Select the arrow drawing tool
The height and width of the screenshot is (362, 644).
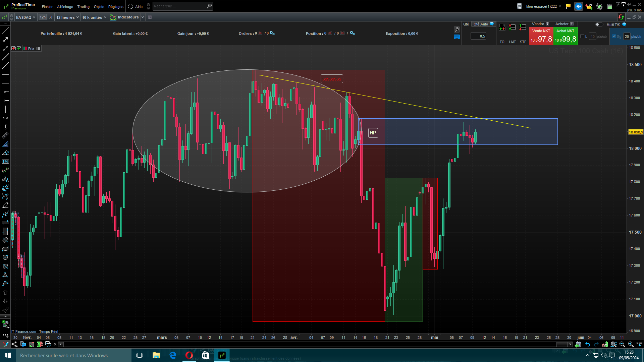pos(5,40)
